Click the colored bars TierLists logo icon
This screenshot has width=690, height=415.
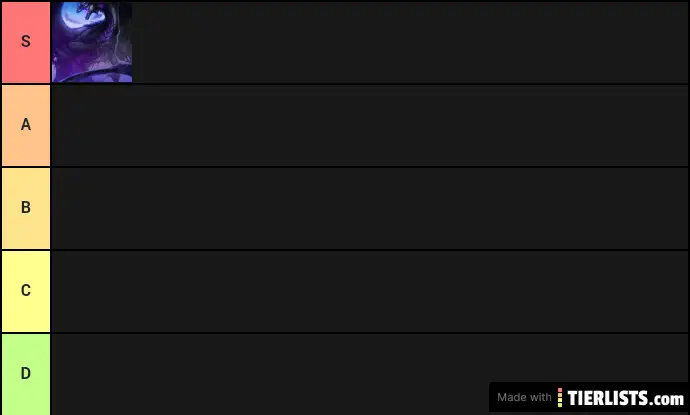pyautogui.click(x=560, y=397)
